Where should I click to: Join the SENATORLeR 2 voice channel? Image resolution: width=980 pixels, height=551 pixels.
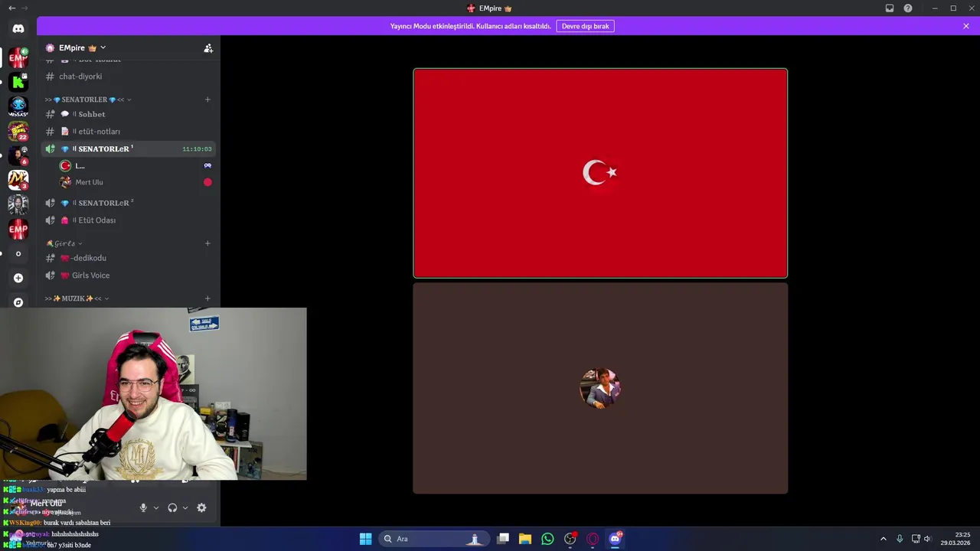point(129,203)
